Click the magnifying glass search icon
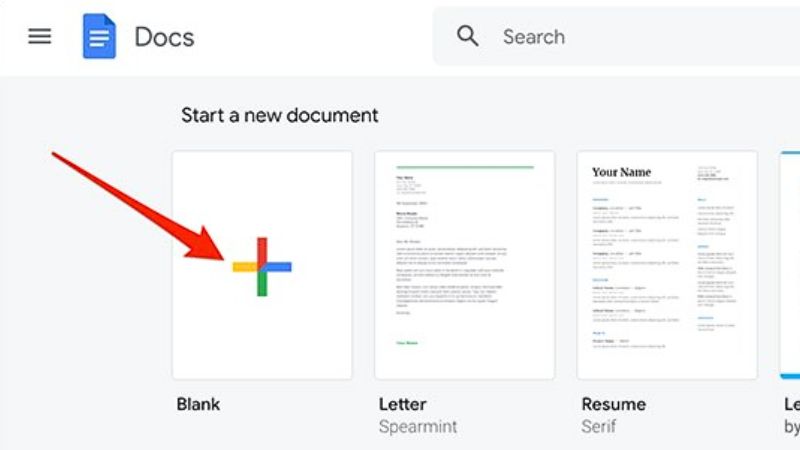Viewport: 800px width, 450px height. (x=468, y=37)
